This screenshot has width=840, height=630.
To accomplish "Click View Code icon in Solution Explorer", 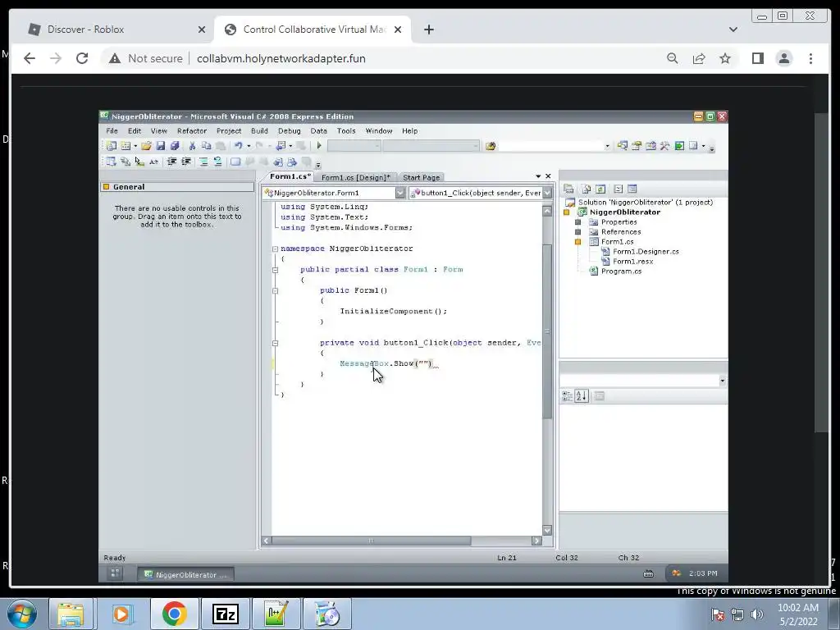I will coord(619,189).
